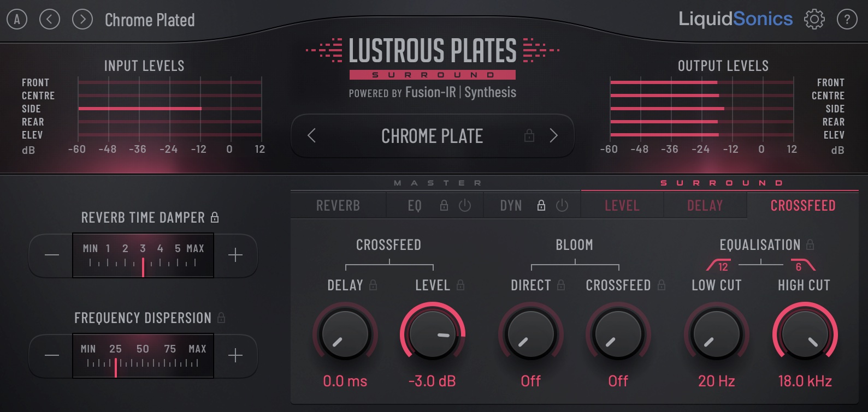Open the help question mark icon
Viewport: 868px width, 412px height.
[847, 20]
